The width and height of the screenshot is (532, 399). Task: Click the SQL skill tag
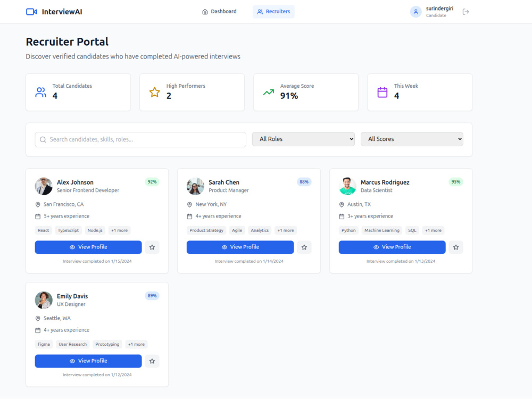[412, 230]
